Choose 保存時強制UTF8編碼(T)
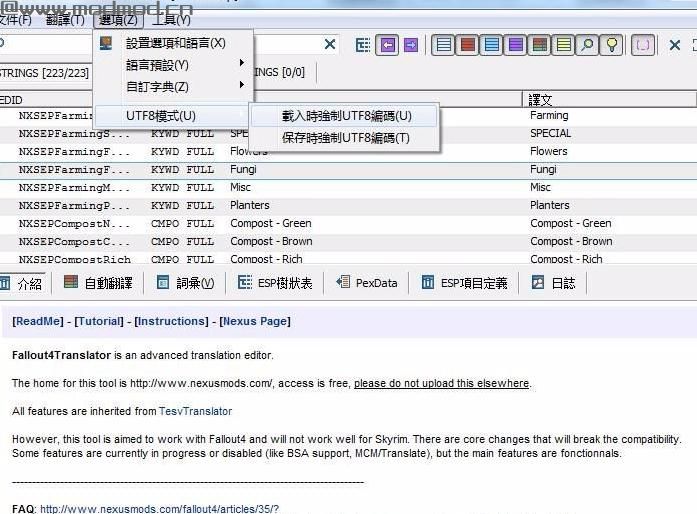Viewport: 697px width, 514px height. pyautogui.click(x=344, y=138)
